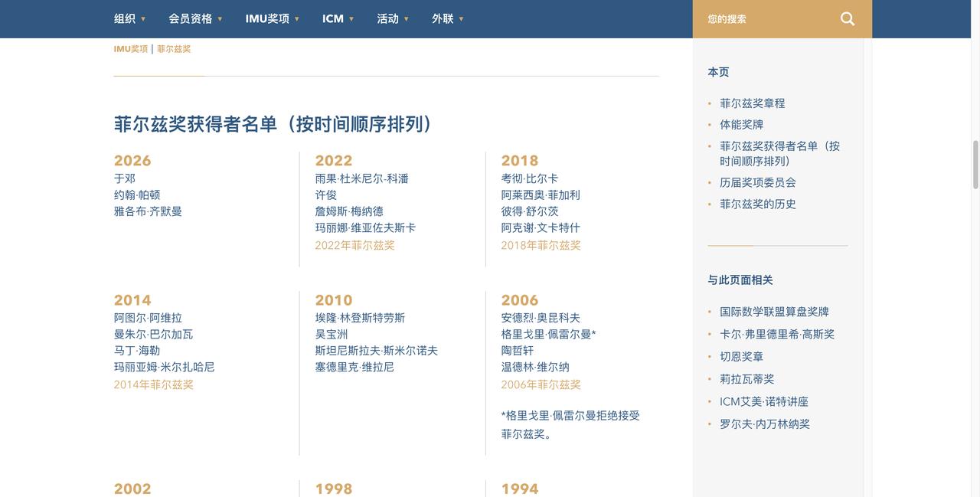980x497 pixels.
Task: Click the name 玛丽娜·维亚佐夫斯卡
Action: coord(366,228)
